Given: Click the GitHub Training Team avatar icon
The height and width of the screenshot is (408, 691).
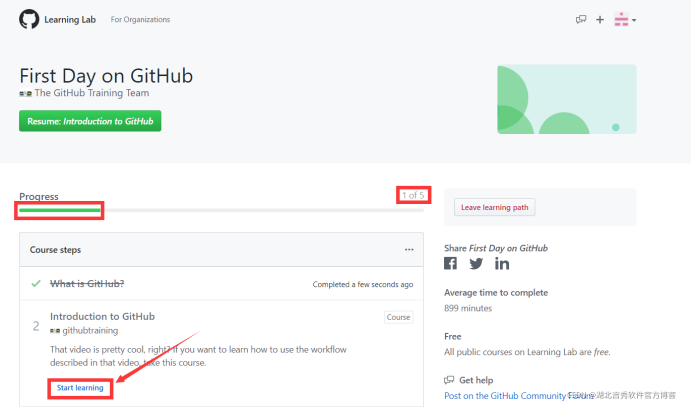Looking at the screenshot, I should pos(26,93).
